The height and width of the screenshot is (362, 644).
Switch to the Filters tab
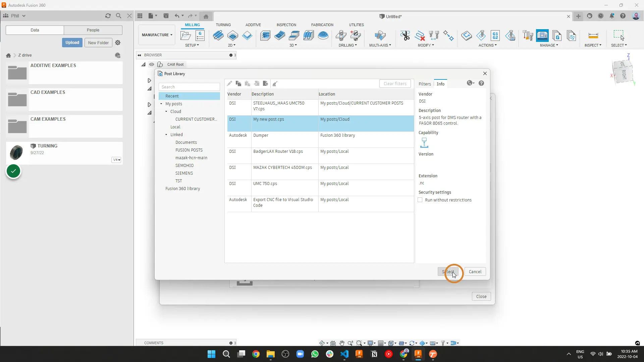(x=425, y=84)
